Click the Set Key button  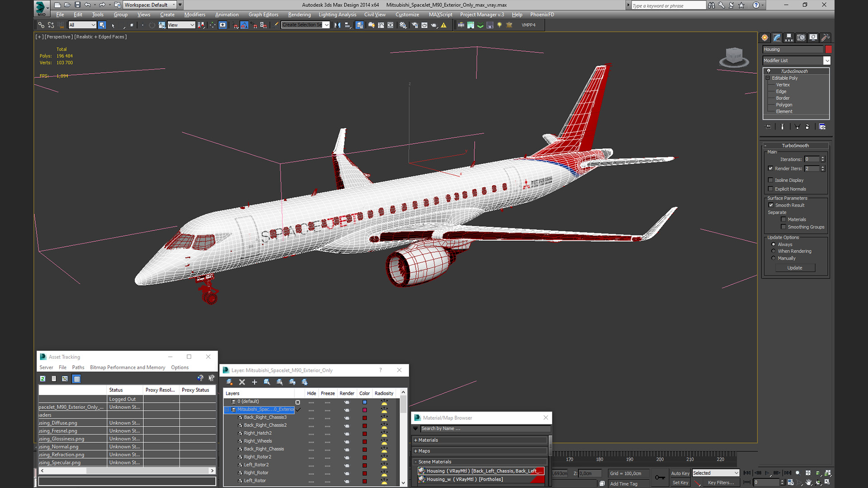[x=680, y=483]
